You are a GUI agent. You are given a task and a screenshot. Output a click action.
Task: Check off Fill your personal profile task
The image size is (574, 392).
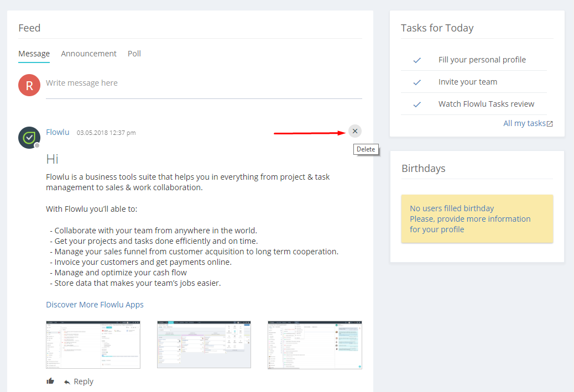(417, 60)
